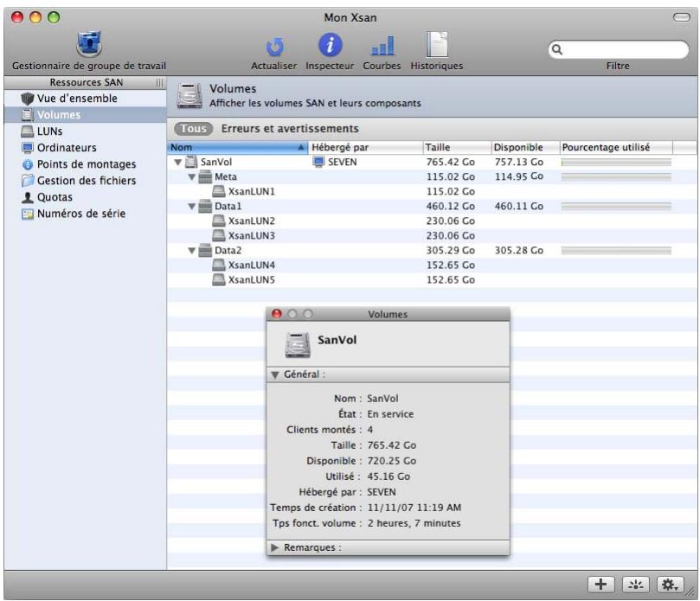Open Gestion des fichiers section
The height and width of the screenshot is (601, 700).
(x=87, y=181)
